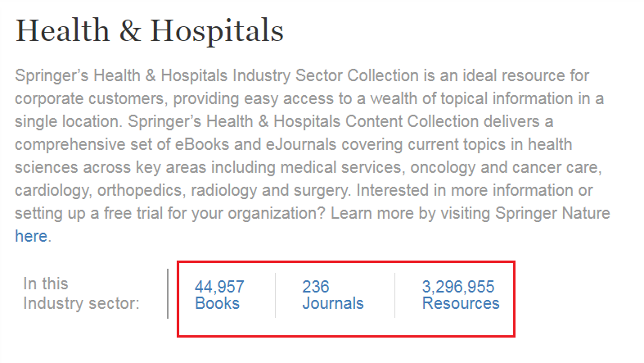Screen dimensions: 644x363
Task: Click the 'Resources' label text
Action: 461,303
